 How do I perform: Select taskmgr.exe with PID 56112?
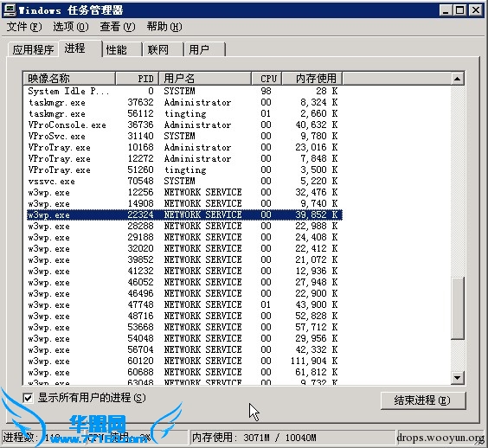tap(184, 113)
